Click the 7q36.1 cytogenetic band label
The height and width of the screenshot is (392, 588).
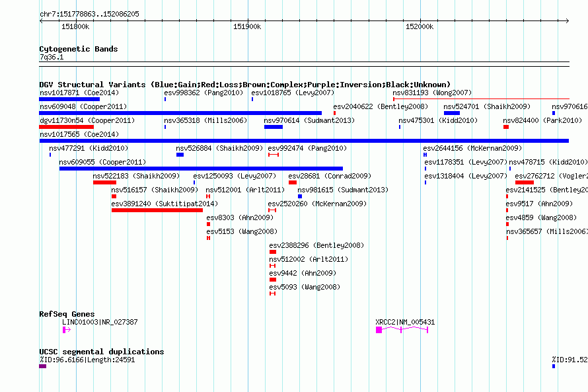(x=52, y=57)
